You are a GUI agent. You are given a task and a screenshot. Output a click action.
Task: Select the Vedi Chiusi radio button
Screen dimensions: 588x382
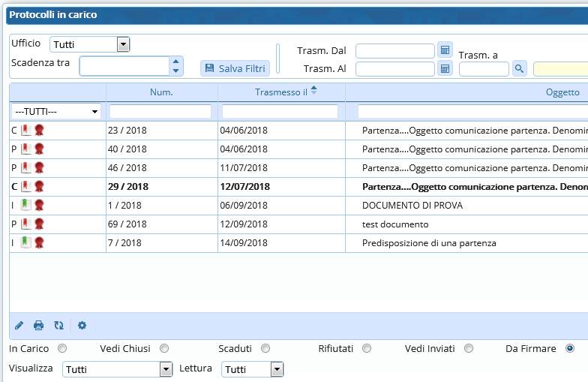[x=164, y=348]
